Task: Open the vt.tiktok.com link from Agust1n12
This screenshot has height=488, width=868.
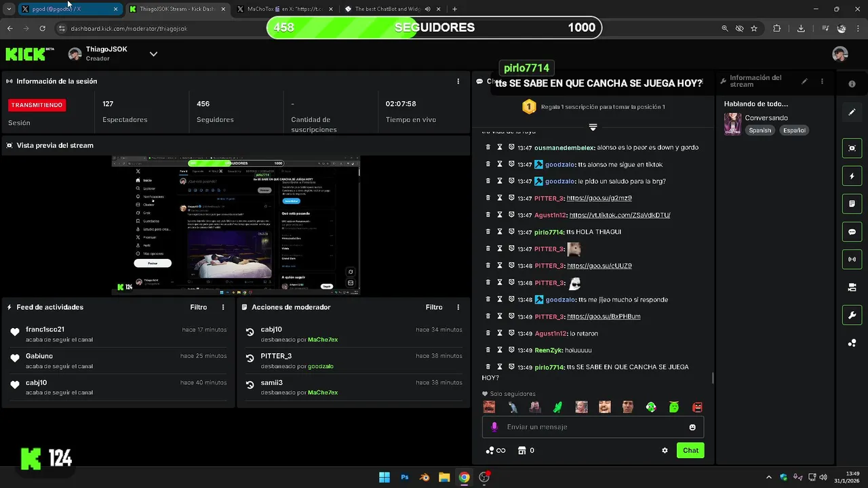Action: (620, 215)
